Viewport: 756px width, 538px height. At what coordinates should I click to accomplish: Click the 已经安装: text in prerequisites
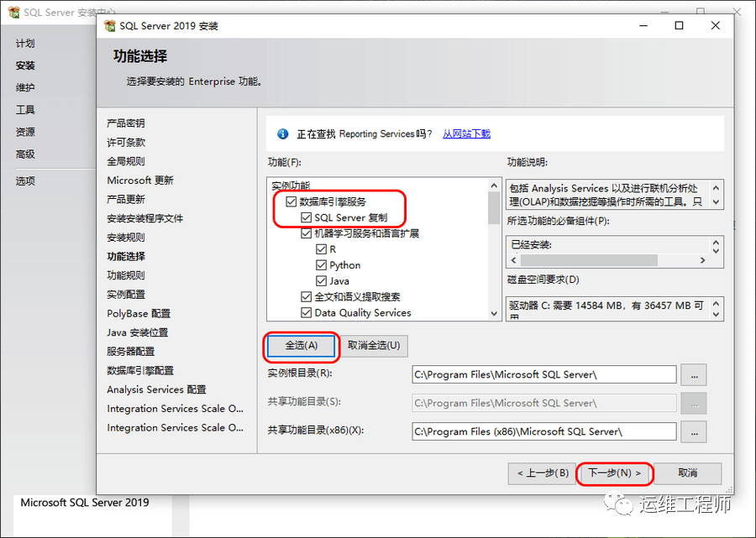click(532, 245)
